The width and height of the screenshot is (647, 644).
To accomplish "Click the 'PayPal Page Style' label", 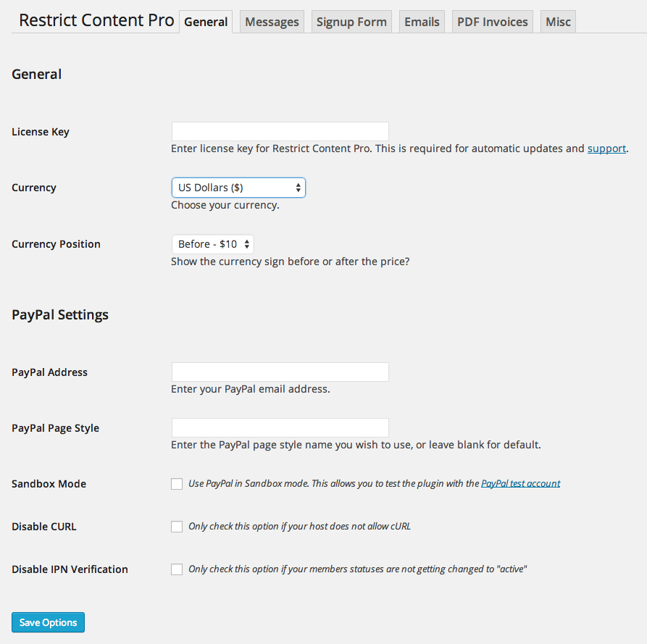I will pyautogui.click(x=55, y=428).
